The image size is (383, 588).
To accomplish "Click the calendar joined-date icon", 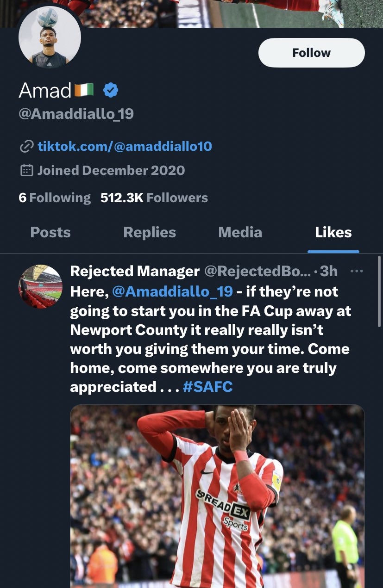I will pyautogui.click(x=26, y=170).
